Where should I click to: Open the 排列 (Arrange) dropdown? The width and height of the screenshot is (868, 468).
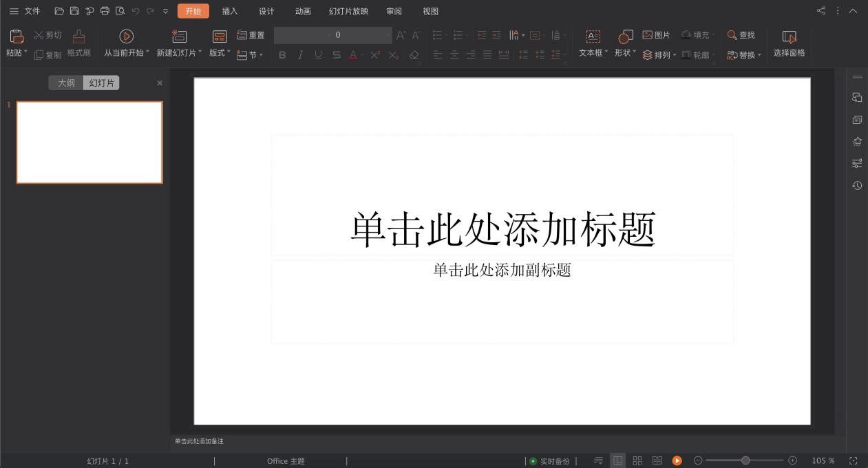point(661,54)
